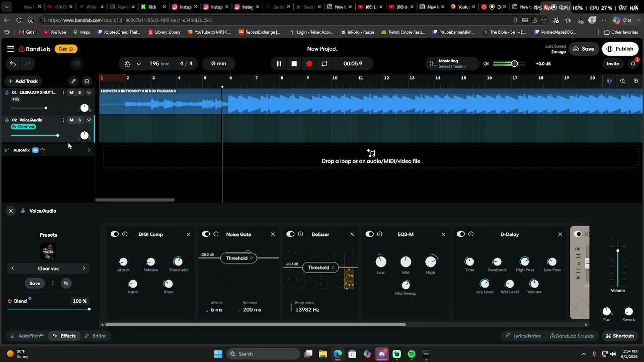
Task: Expand track 02 Voice/Audio chevron
Action: 89,120
